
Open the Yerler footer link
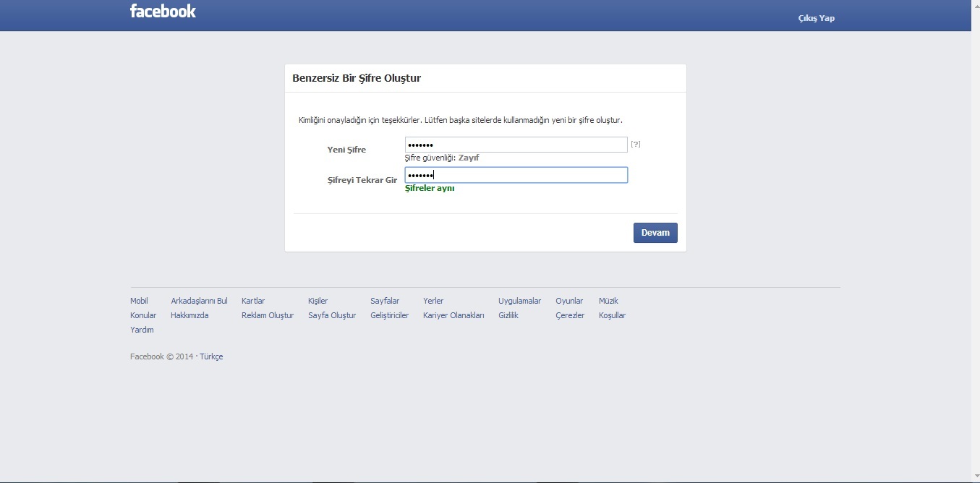(433, 301)
